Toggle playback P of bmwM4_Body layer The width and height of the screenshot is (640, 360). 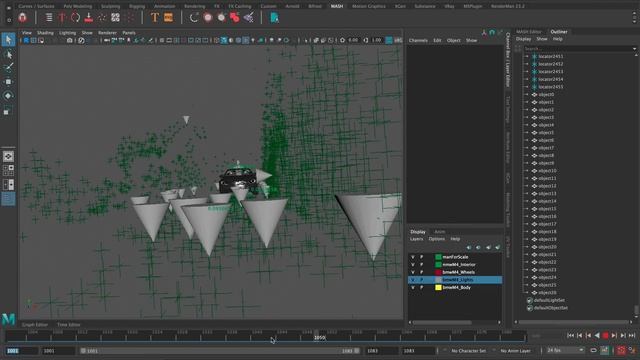pos(422,287)
